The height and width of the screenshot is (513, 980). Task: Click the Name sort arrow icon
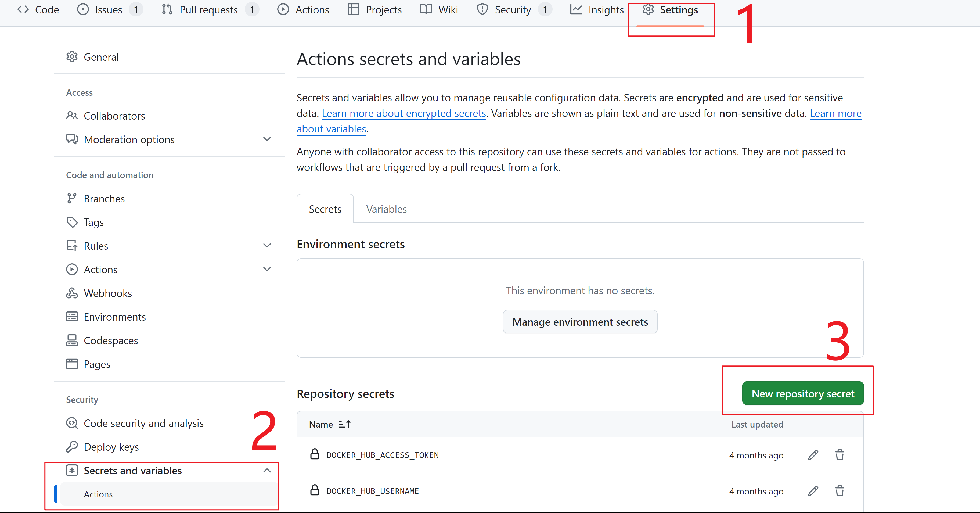coord(345,424)
